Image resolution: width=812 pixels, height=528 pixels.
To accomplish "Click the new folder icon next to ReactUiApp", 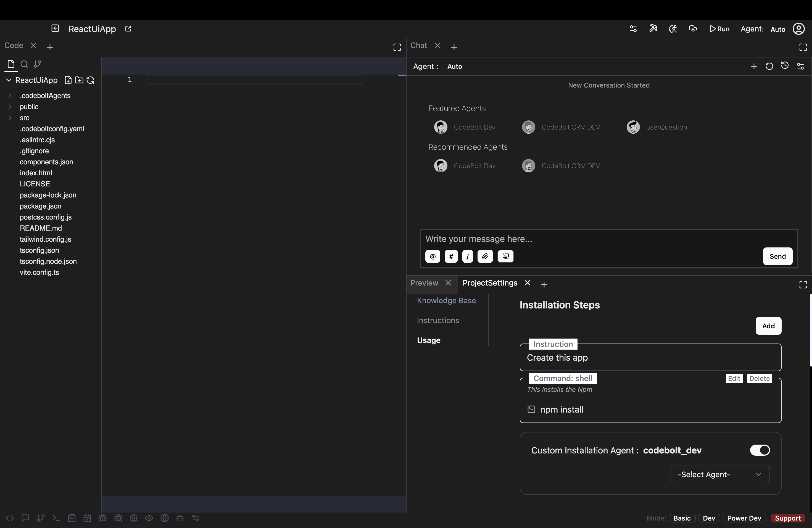I will [79, 80].
